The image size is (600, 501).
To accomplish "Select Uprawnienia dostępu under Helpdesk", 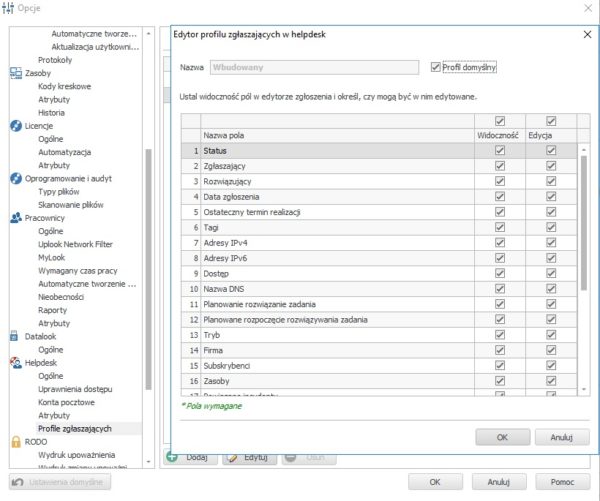I will tap(75, 389).
